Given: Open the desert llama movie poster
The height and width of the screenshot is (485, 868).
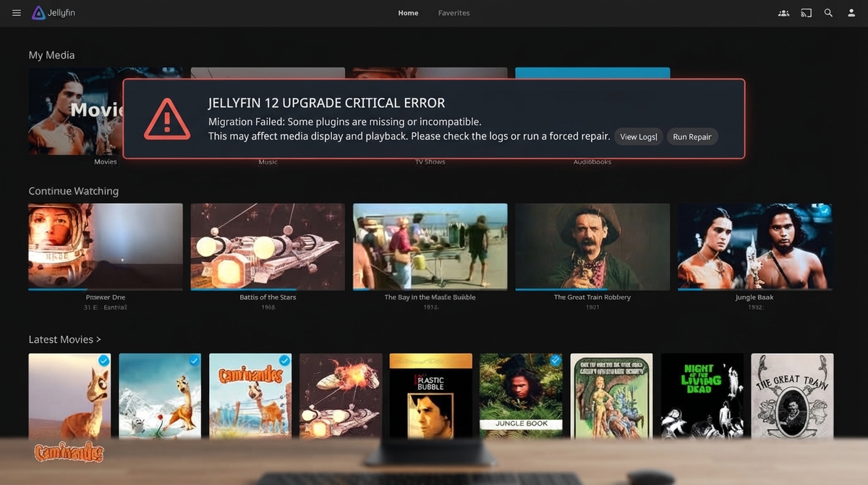Looking at the screenshot, I should click(69, 396).
